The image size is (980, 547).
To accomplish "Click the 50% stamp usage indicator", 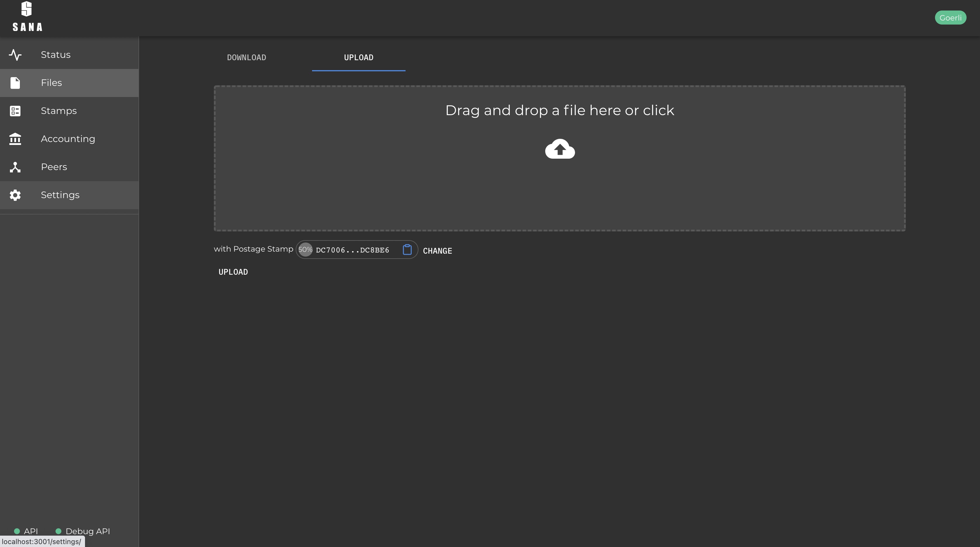I will 305,250.
